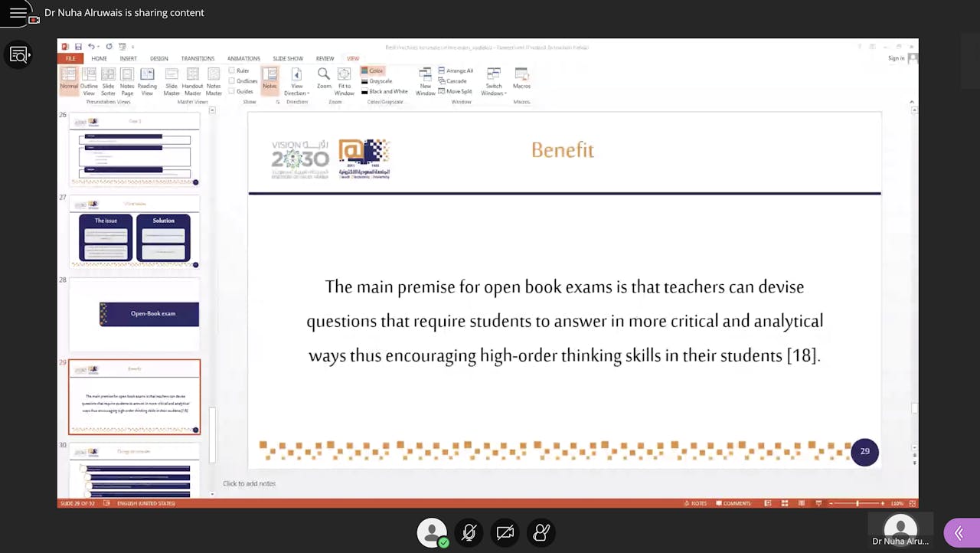Screen dimensions: 980x553
Task: Expand the Macros dropdown
Action: coord(521,80)
